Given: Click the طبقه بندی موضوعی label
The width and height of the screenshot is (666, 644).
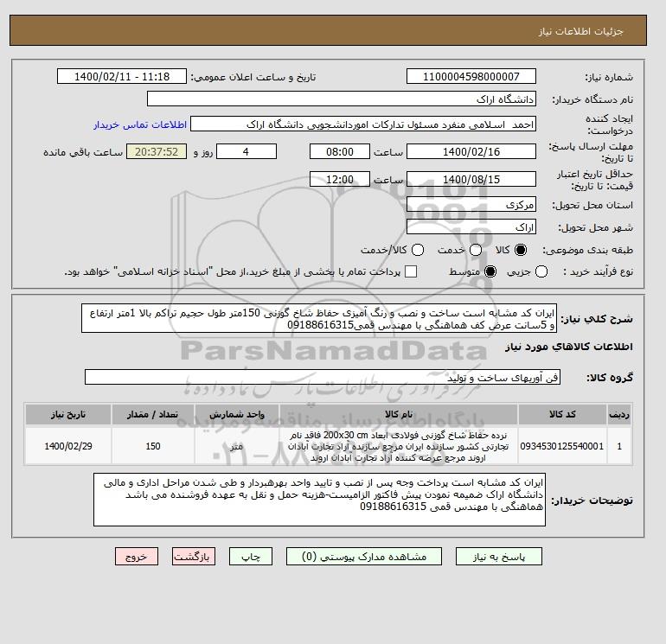Looking at the screenshot, I should click(x=588, y=250).
